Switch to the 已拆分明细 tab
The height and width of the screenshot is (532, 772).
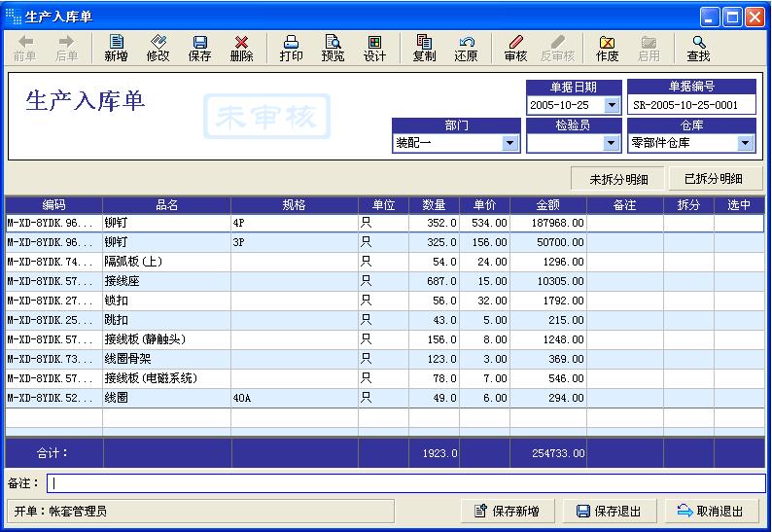714,179
